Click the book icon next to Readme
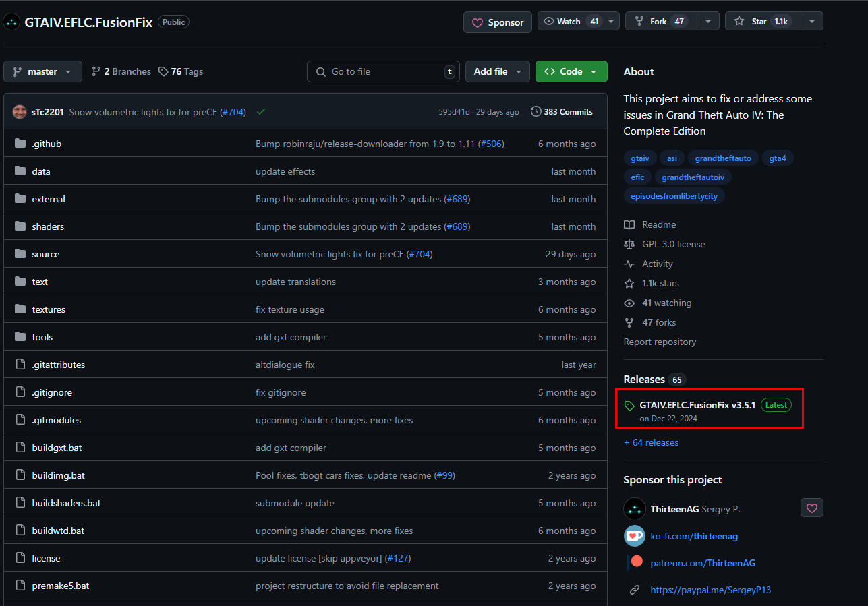The image size is (868, 606). (629, 224)
